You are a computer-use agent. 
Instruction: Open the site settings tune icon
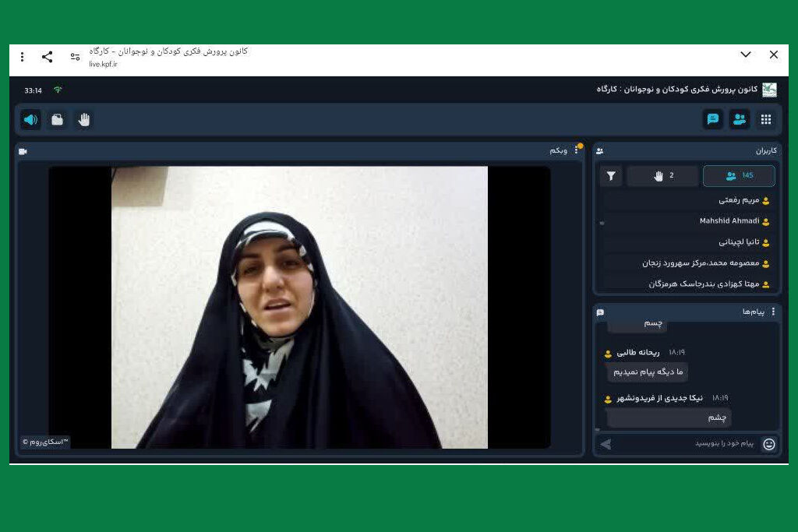click(x=75, y=57)
